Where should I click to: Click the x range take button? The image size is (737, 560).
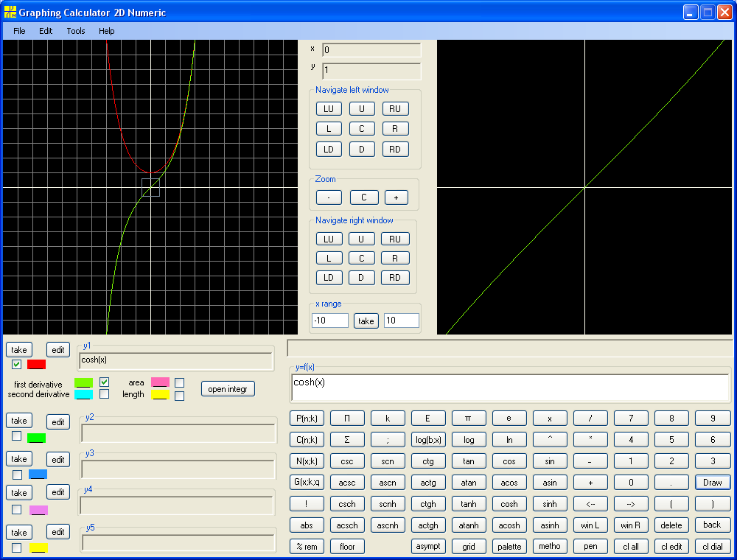pyautogui.click(x=366, y=321)
